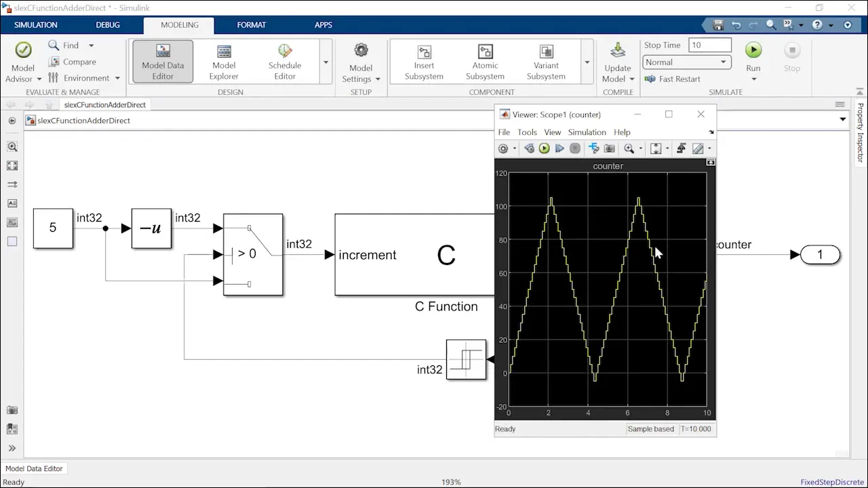Click the Save icon in quick access toolbar
Viewport: 868px width, 488px height.
pos(719,25)
